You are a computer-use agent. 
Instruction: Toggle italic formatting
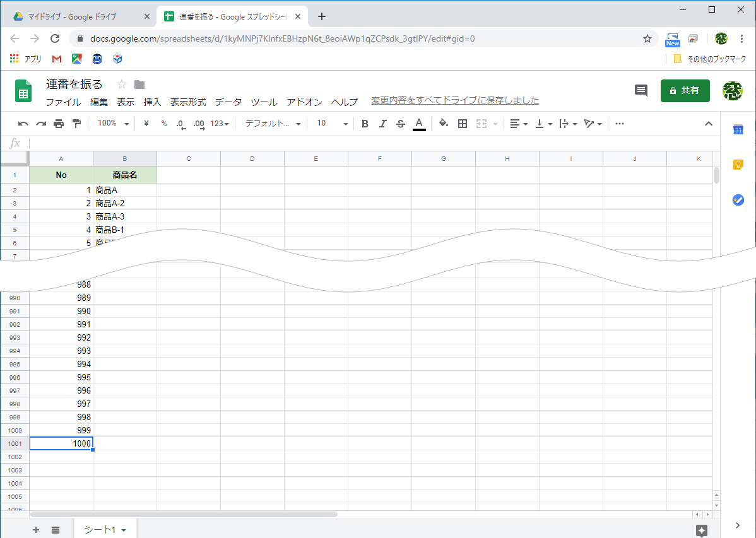[x=383, y=124]
